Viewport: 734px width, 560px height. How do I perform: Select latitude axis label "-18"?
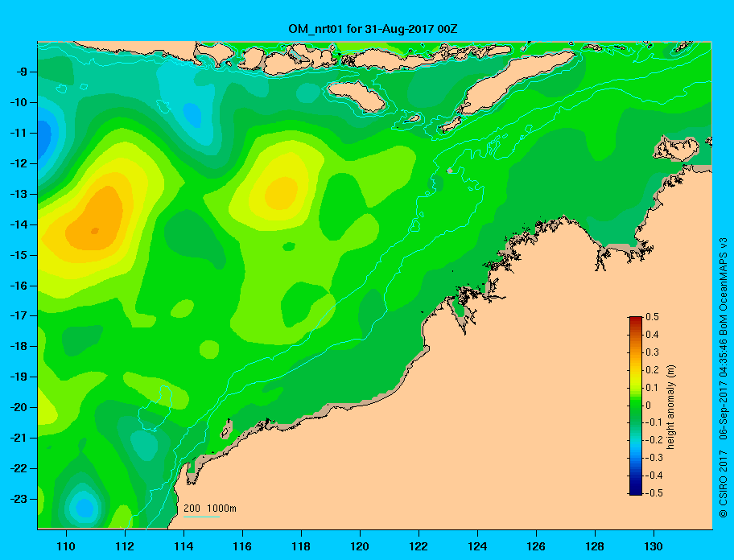click(x=19, y=346)
